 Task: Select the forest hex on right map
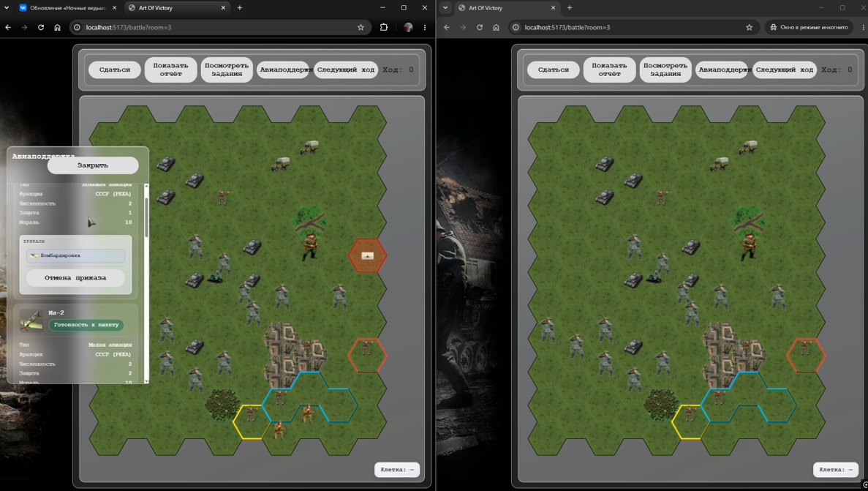pos(662,405)
